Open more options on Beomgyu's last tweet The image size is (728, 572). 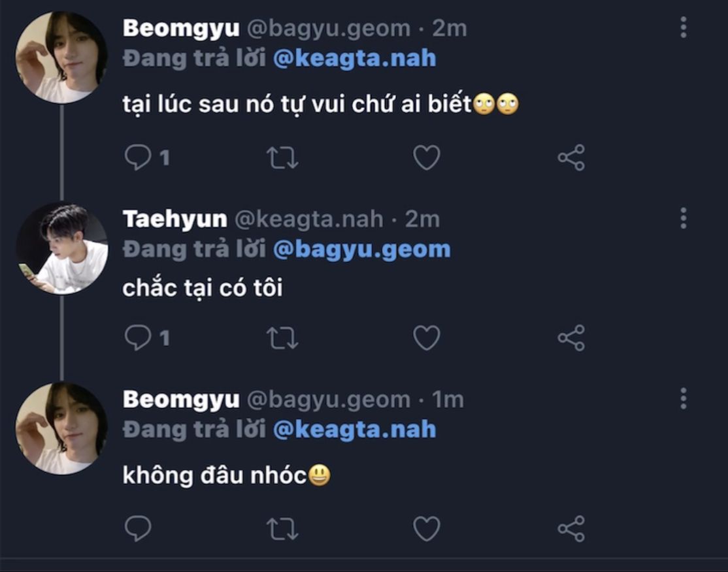coord(683,398)
